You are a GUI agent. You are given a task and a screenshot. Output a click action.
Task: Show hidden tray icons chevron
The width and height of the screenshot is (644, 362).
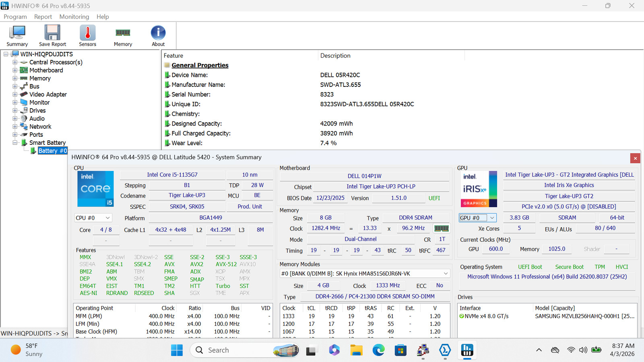click(x=539, y=350)
